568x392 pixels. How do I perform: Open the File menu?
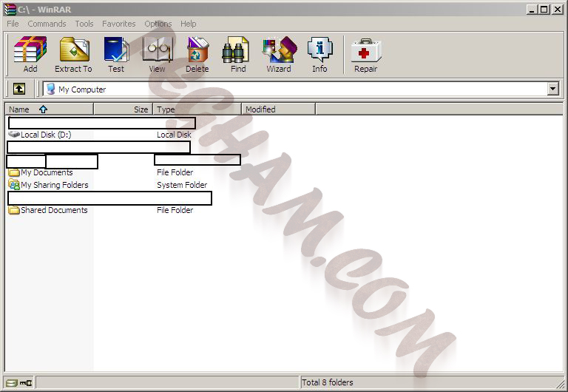(13, 24)
